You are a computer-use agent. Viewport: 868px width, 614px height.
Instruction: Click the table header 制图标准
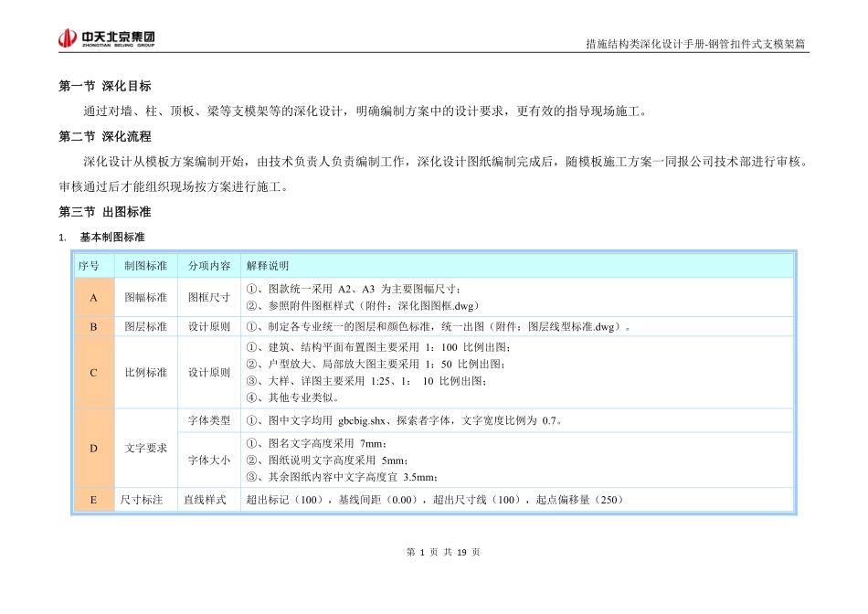click(x=143, y=265)
